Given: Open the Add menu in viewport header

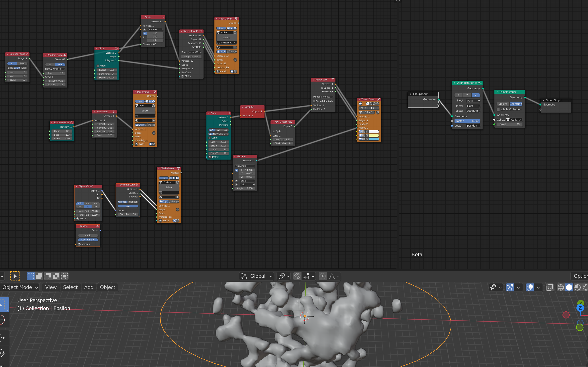Looking at the screenshot, I should pos(89,287).
